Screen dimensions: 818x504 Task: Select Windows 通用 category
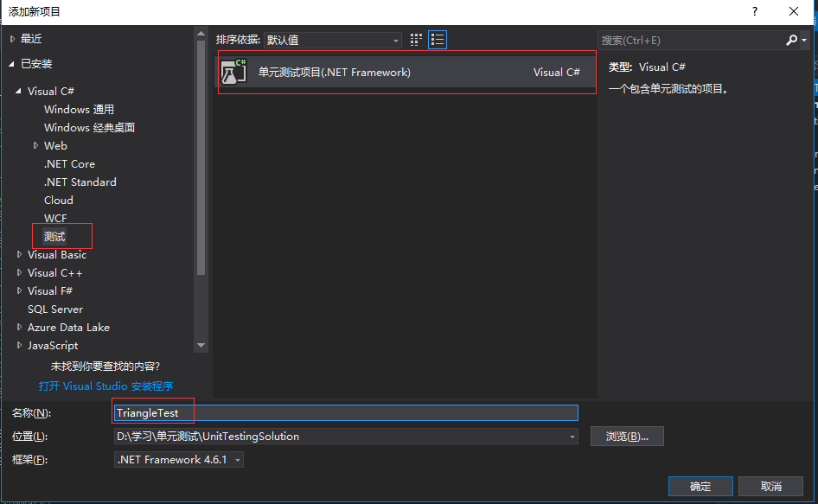pyautogui.click(x=79, y=110)
